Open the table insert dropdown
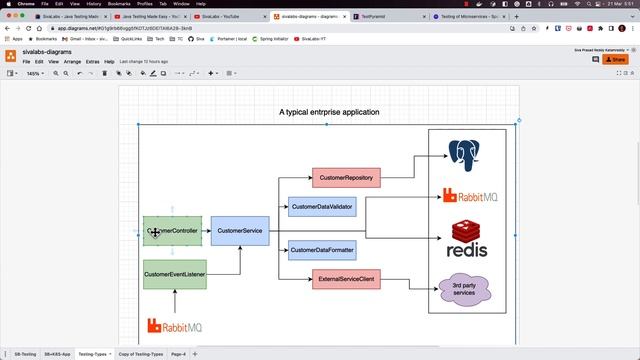 (231, 73)
